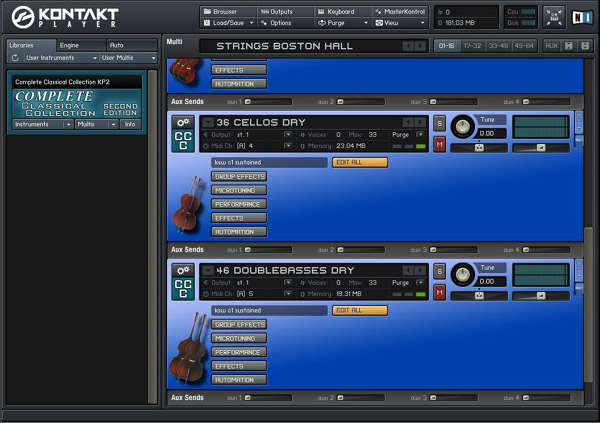Image resolution: width=600 pixels, height=423 pixels.
Task: Switch to the Auto tab
Action: [132, 45]
